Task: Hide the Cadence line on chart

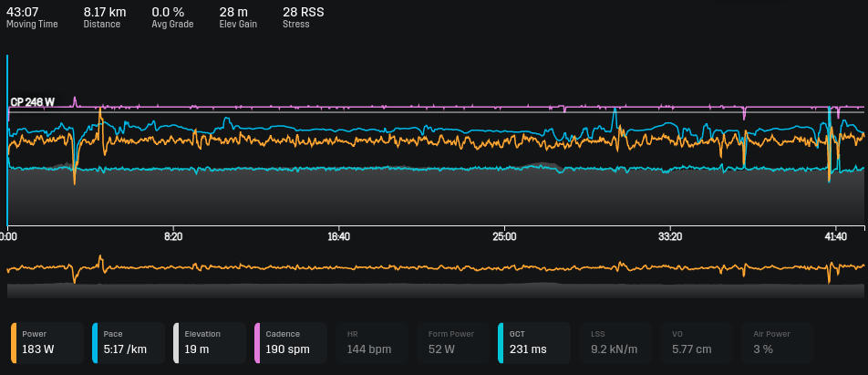Action: [291, 342]
